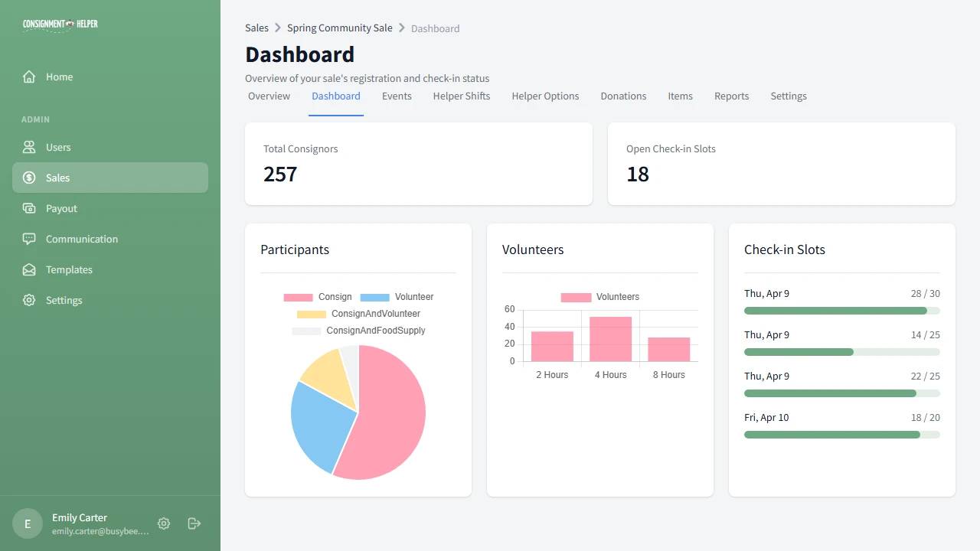Screen dimensions: 980x551
Task: Select the Donations tab
Action: [623, 96]
